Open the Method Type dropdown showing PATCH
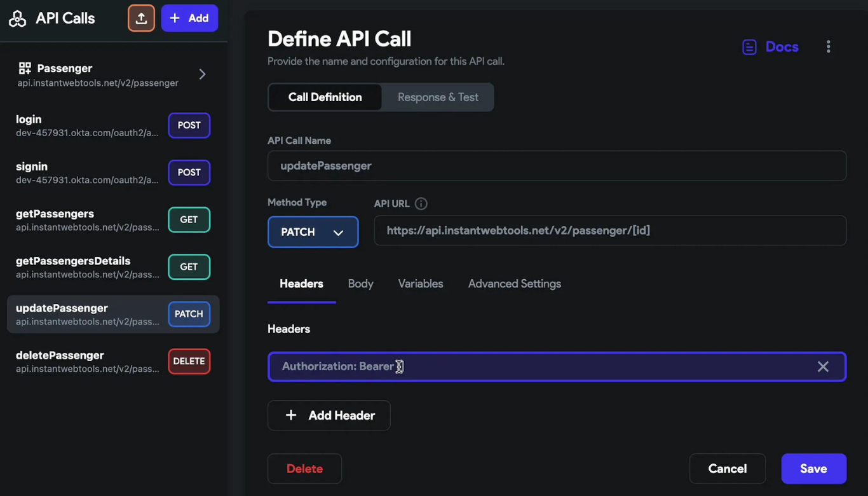 tap(313, 231)
